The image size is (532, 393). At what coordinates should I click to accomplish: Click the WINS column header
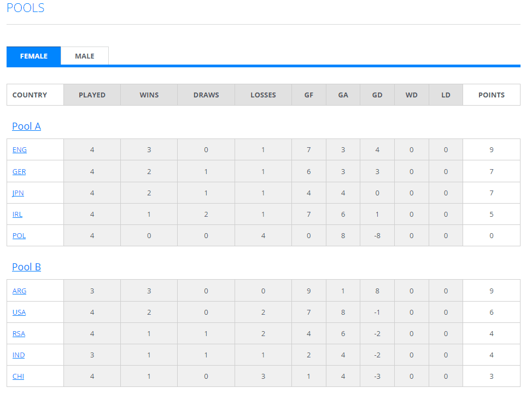(x=149, y=95)
